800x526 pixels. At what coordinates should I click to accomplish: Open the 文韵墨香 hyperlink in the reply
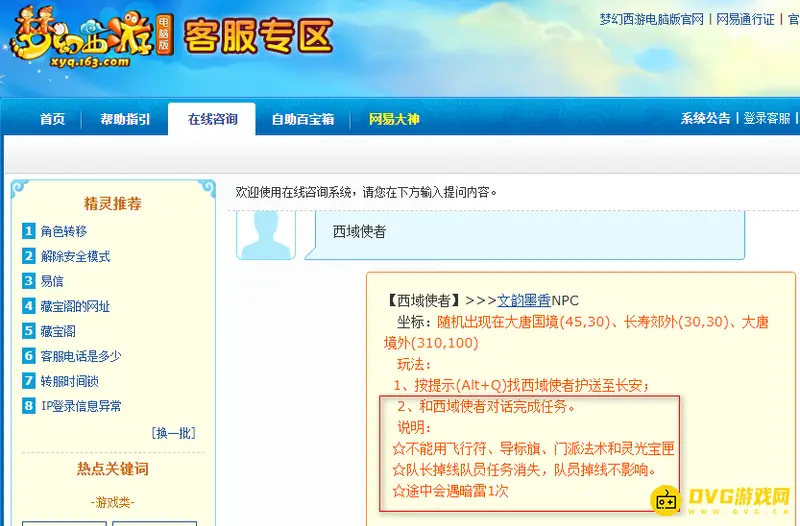[524, 300]
